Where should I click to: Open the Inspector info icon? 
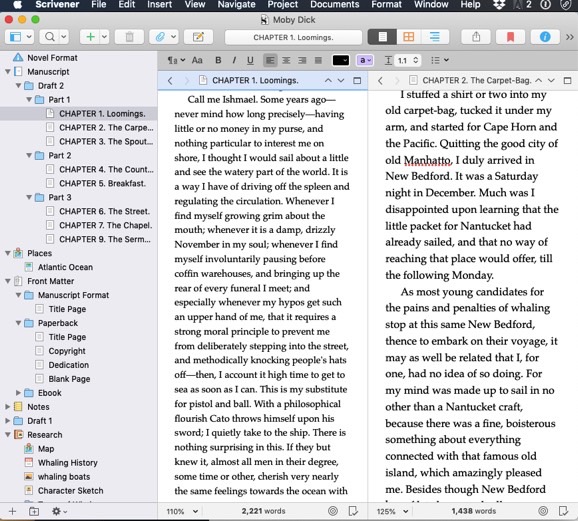(x=545, y=37)
